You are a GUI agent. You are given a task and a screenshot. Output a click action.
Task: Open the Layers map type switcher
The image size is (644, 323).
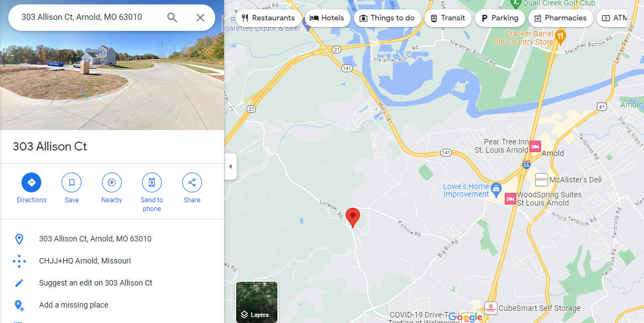pos(256,302)
